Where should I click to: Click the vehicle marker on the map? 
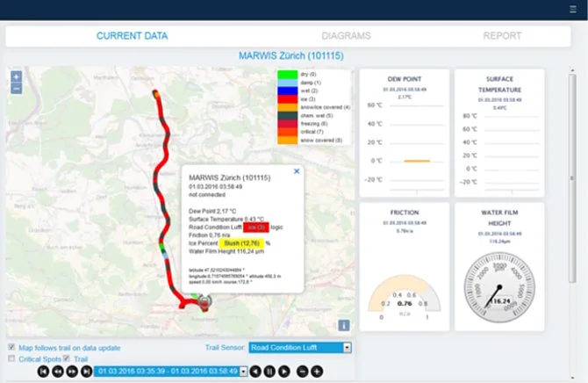click(x=204, y=301)
